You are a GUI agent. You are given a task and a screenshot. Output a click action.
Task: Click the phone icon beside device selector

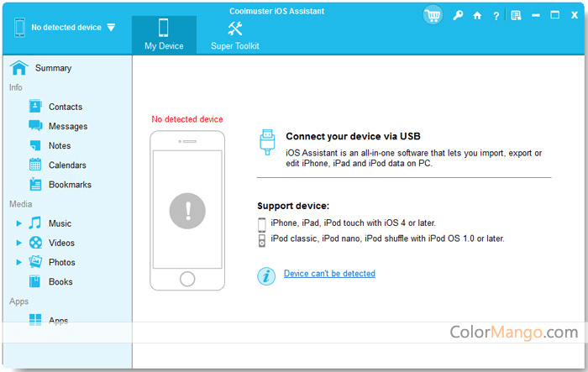(x=20, y=28)
